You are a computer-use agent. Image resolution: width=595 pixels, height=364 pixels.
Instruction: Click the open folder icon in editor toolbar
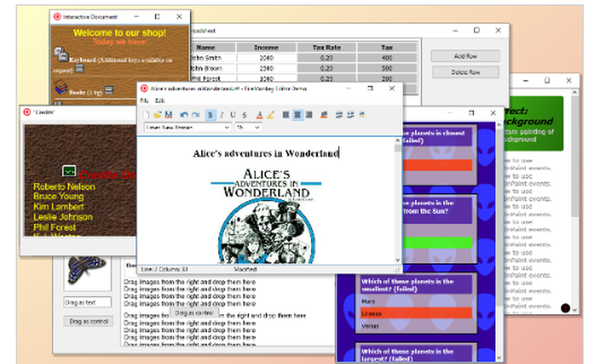click(158, 115)
